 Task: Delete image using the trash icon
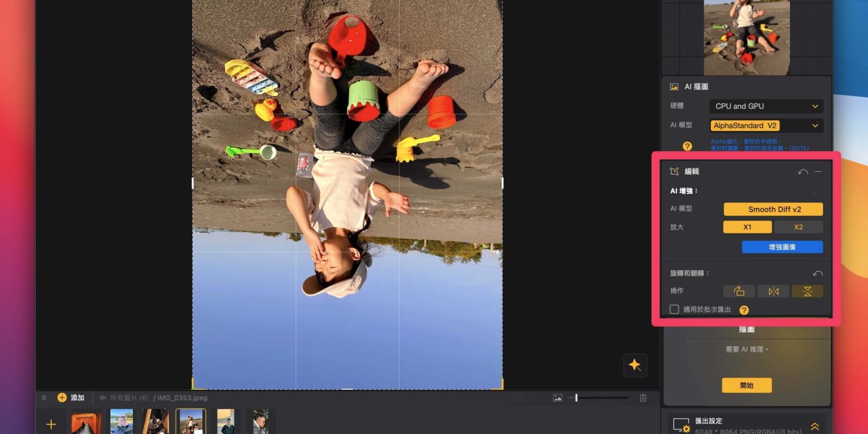643,398
